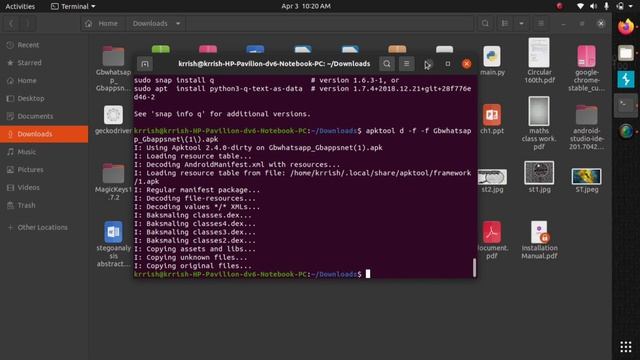Screen dimensions: 640x360
Task: Click the search icon in Files window
Action: pos(485,24)
